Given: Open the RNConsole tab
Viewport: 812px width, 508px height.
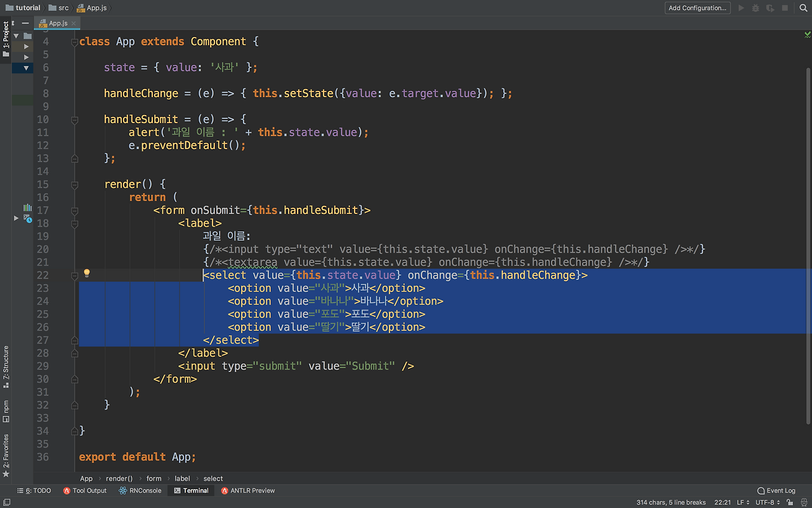Looking at the screenshot, I should pos(140,491).
